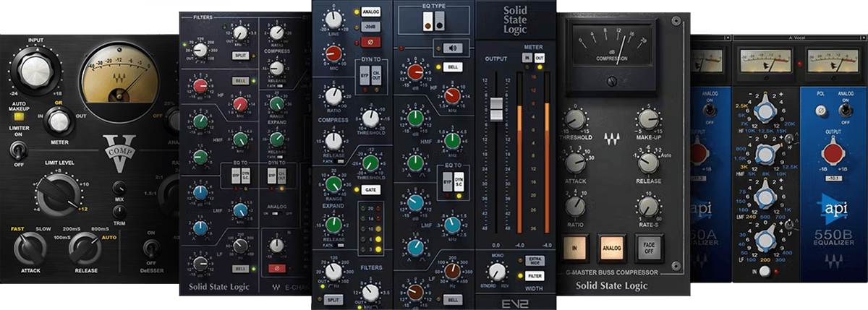Click the HF BELL button in EV2
This screenshot has height=310, width=868.
pyautogui.click(x=453, y=67)
